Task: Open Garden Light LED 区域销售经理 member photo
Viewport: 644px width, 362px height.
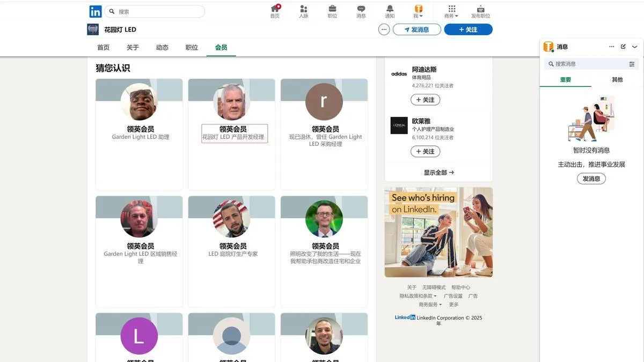Action: pos(139,219)
